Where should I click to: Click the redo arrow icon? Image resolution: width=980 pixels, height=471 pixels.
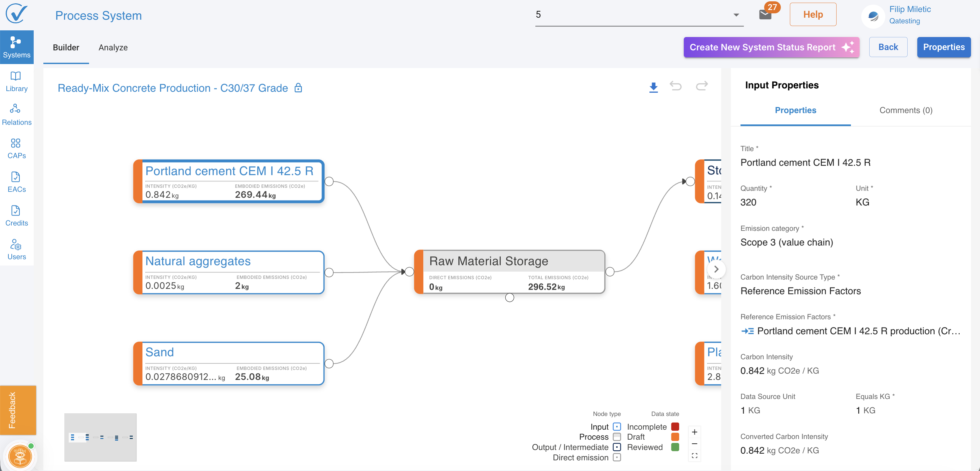tap(701, 86)
